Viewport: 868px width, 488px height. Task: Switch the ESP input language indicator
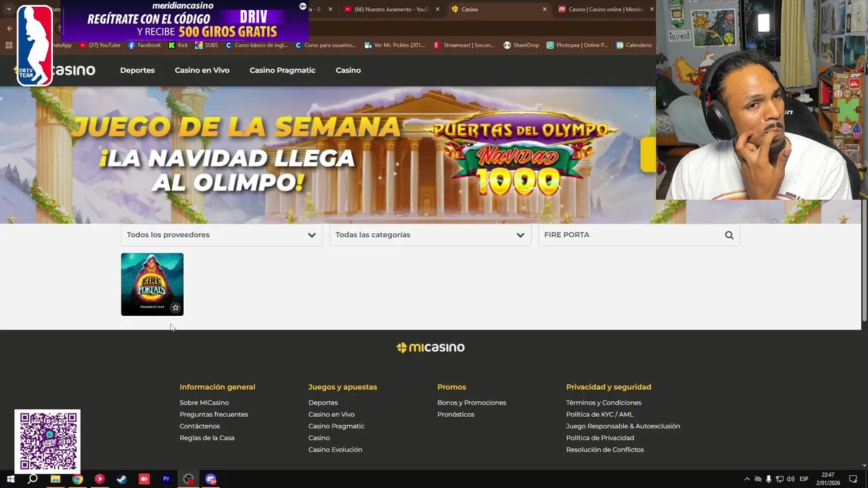(x=804, y=479)
